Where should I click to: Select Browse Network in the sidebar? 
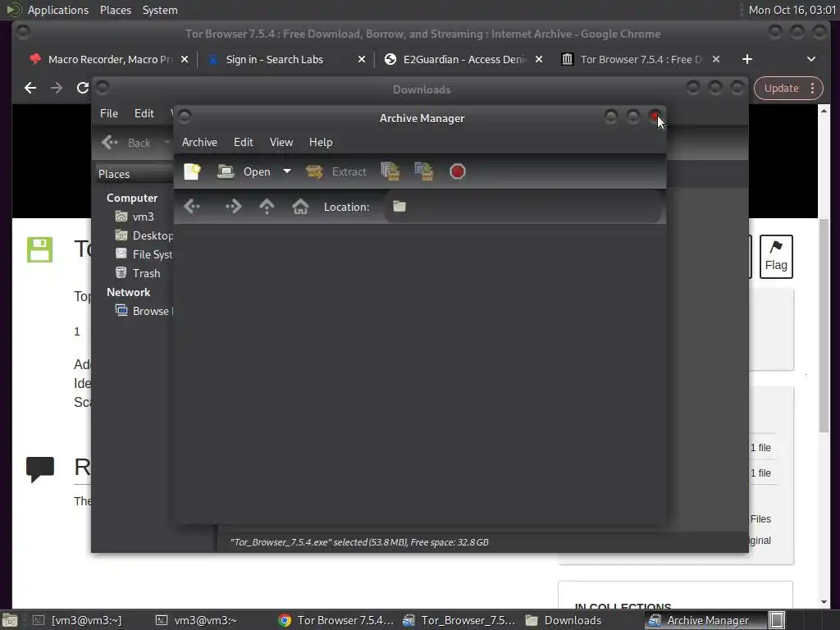click(x=144, y=311)
